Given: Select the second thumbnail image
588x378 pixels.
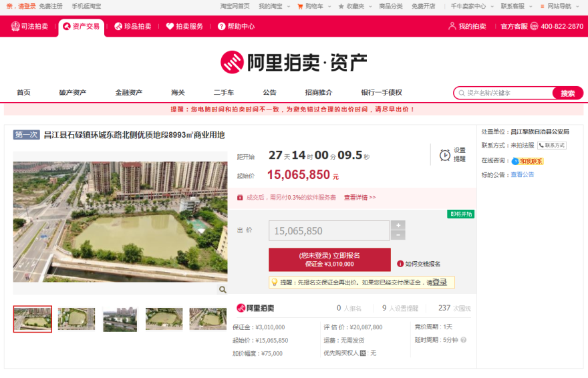Looking at the screenshot, I should 76,319.
